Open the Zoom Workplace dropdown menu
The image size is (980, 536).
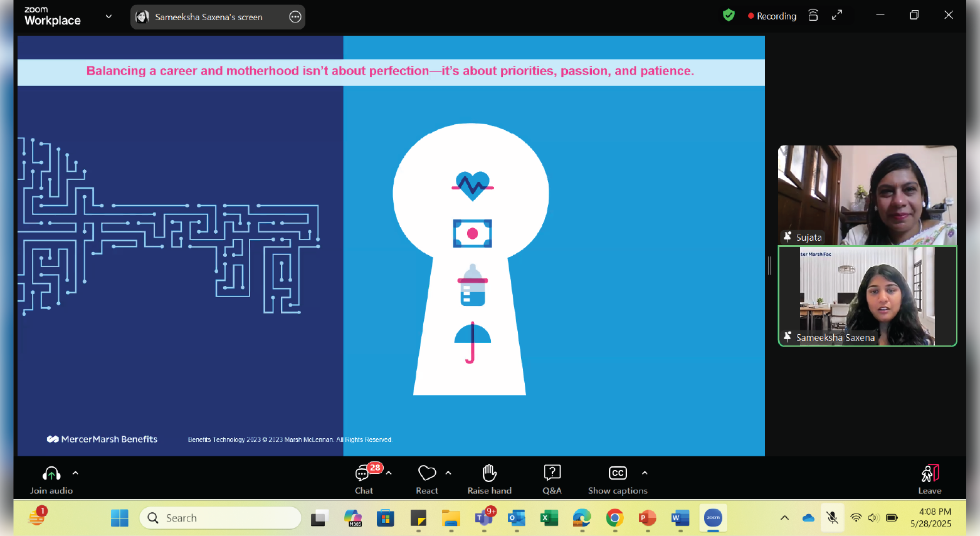point(108,17)
